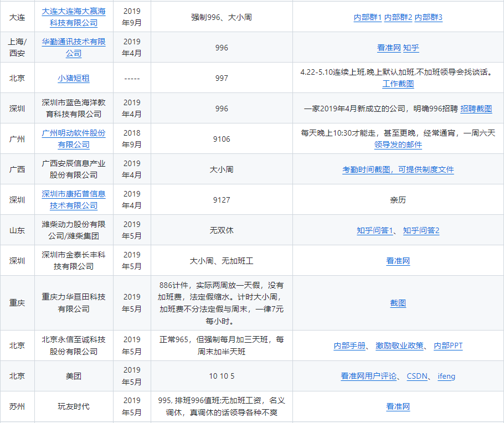
Task: Select the 大小周、无加班工 cell
Action: click(x=222, y=260)
